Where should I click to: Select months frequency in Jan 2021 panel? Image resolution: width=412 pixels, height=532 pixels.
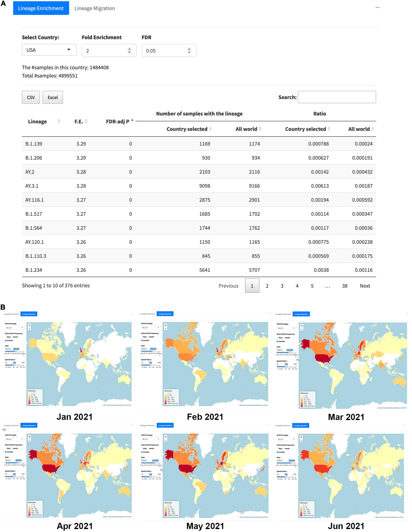click(x=6, y=341)
